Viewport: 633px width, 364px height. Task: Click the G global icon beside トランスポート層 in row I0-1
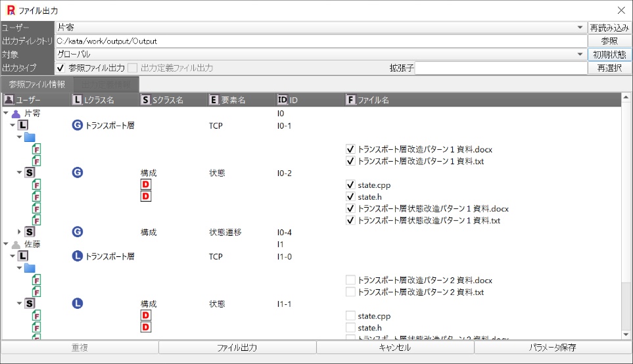point(77,125)
